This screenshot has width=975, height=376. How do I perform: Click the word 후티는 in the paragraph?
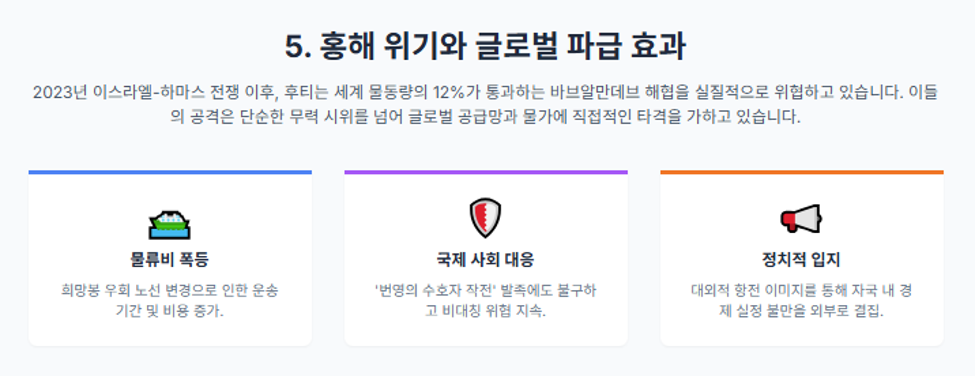(304, 93)
